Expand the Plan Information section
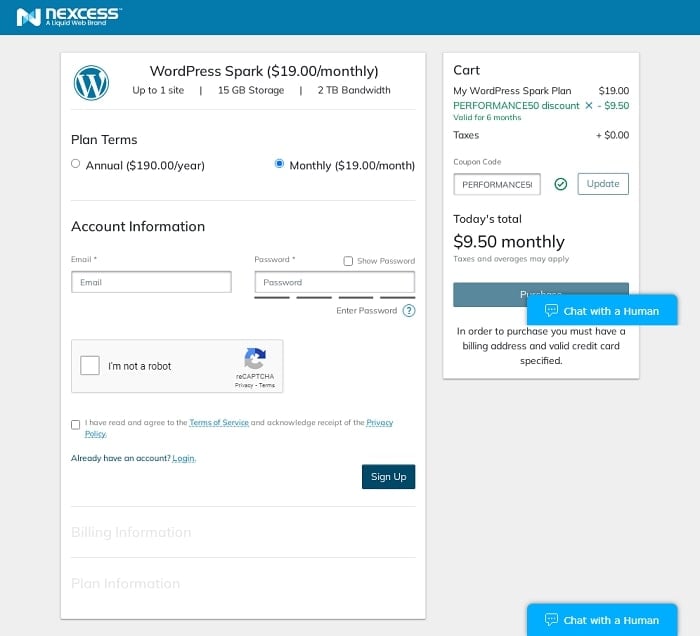 (125, 583)
